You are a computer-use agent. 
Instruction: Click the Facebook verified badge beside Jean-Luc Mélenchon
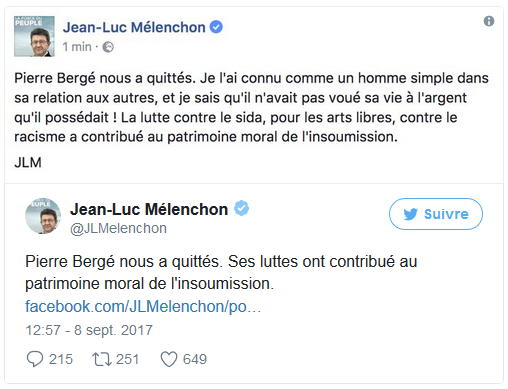click(216, 27)
